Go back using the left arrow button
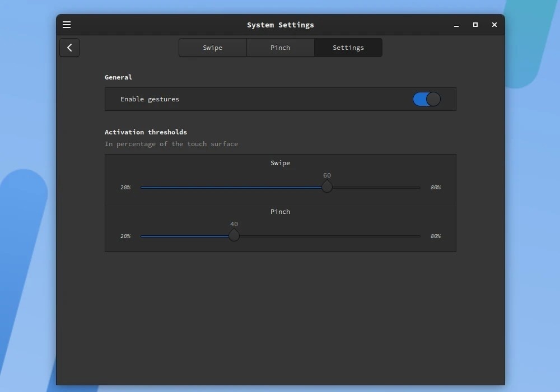The image size is (560, 392). 69,48
